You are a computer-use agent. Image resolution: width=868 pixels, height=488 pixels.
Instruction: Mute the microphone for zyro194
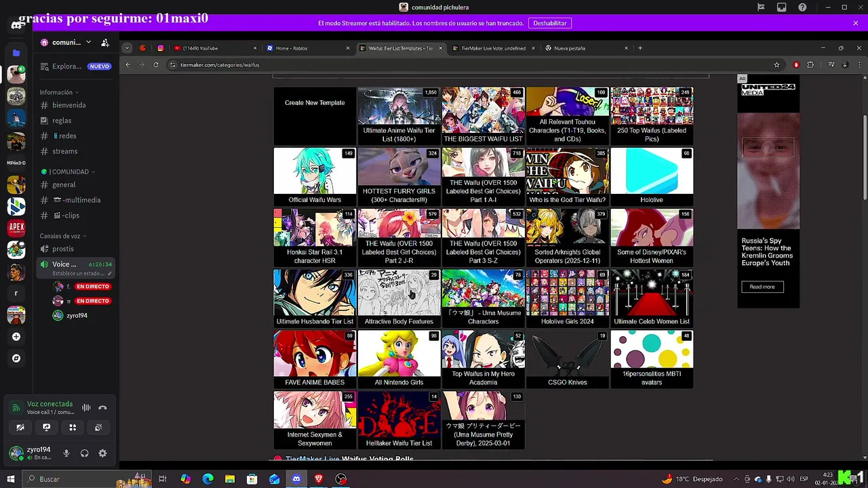coord(66,453)
